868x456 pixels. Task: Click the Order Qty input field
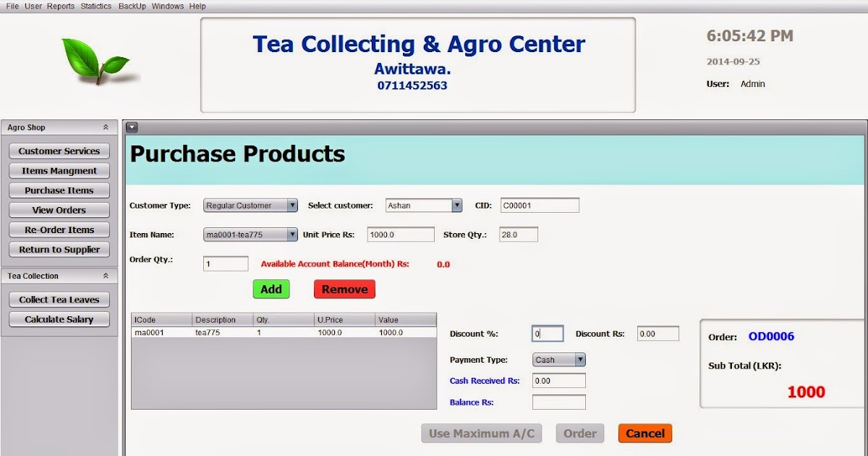click(x=225, y=263)
